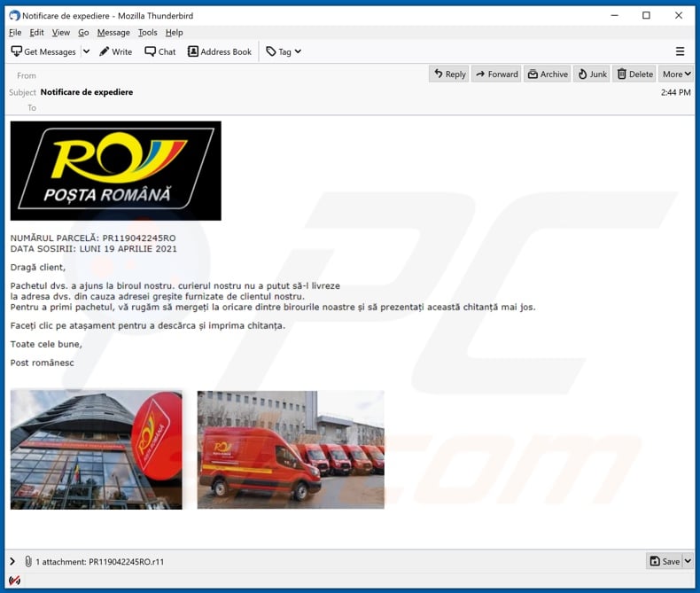Open the Tag dropdown

pyautogui.click(x=284, y=51)
